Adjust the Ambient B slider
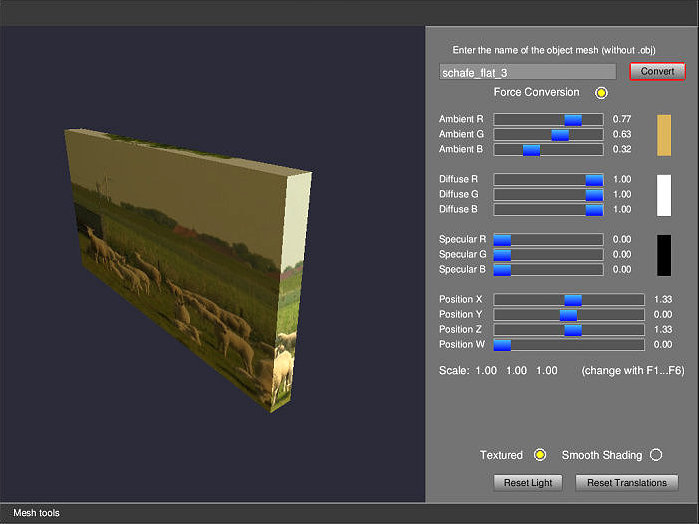The height and width of the screenshot is (524, 699). (548, 150)
